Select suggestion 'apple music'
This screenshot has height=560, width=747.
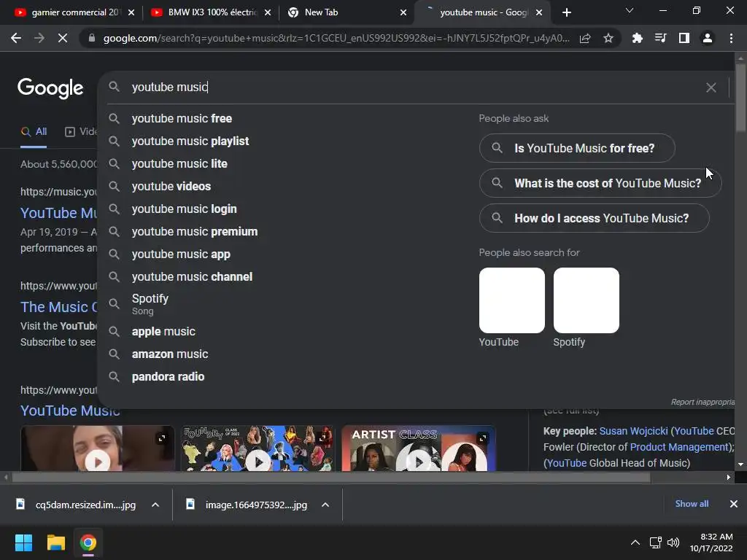[x=163, y=332]
